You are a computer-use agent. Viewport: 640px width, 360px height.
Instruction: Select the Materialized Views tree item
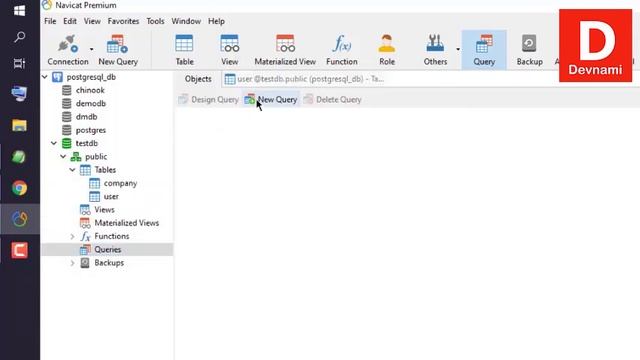(x=127, y=223)
